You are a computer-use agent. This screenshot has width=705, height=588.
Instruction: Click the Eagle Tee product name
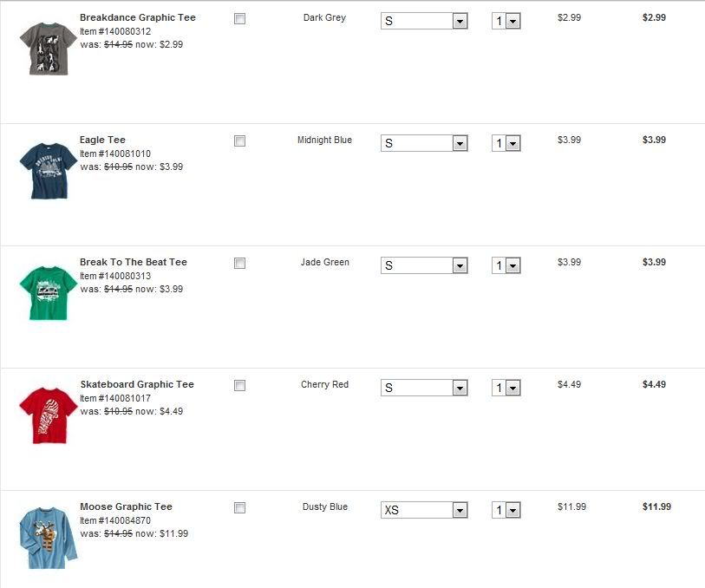(x=102, y=140)
